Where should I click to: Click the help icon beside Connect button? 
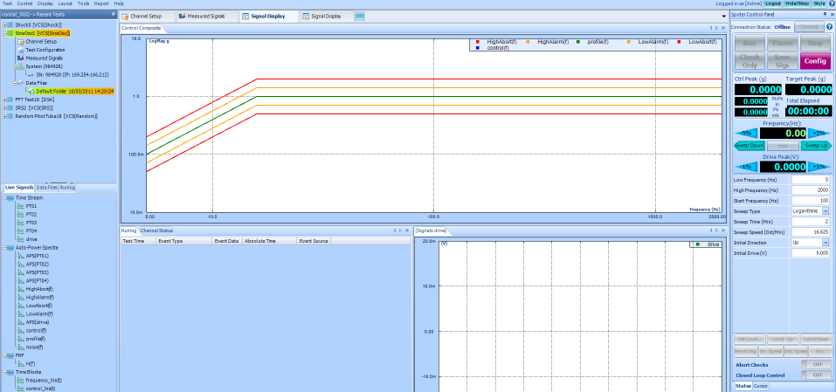click(829, 27)
